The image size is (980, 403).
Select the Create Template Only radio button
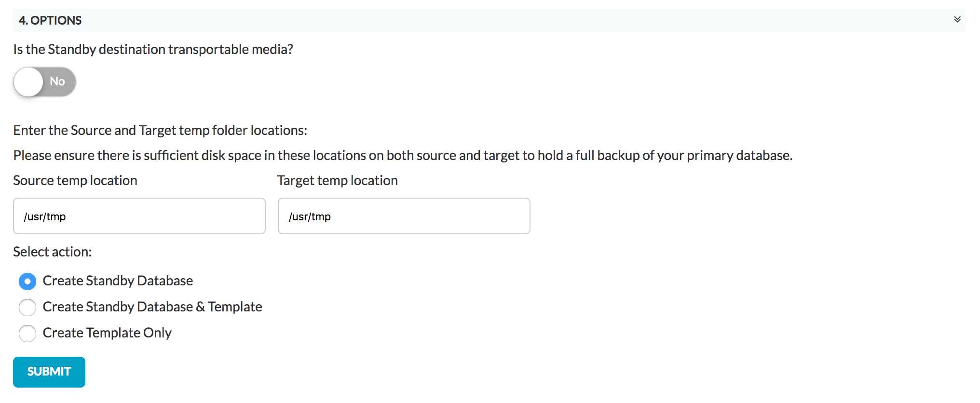click(27, 333)
